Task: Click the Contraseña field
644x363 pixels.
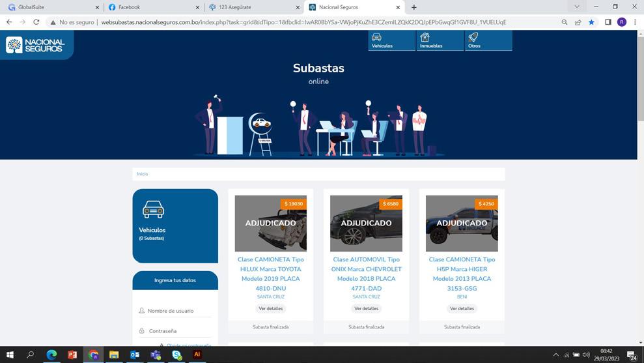Action: (x=175, y=331)
